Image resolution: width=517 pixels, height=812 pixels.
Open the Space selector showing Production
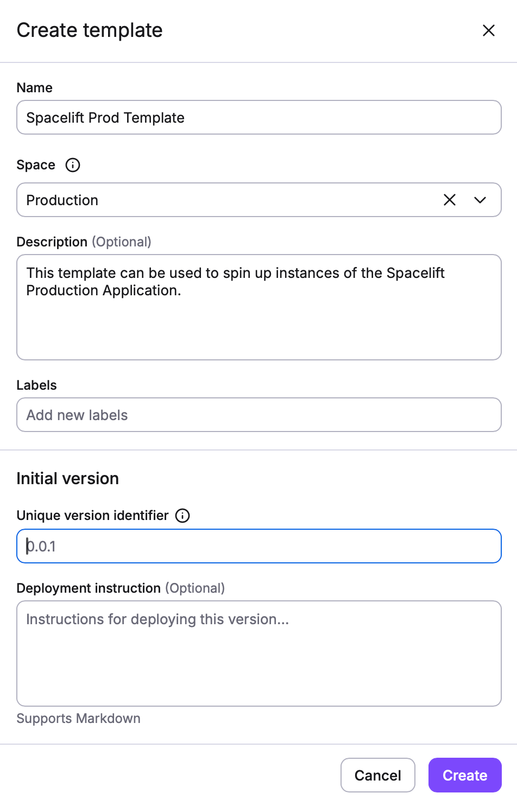pos(228,200)
